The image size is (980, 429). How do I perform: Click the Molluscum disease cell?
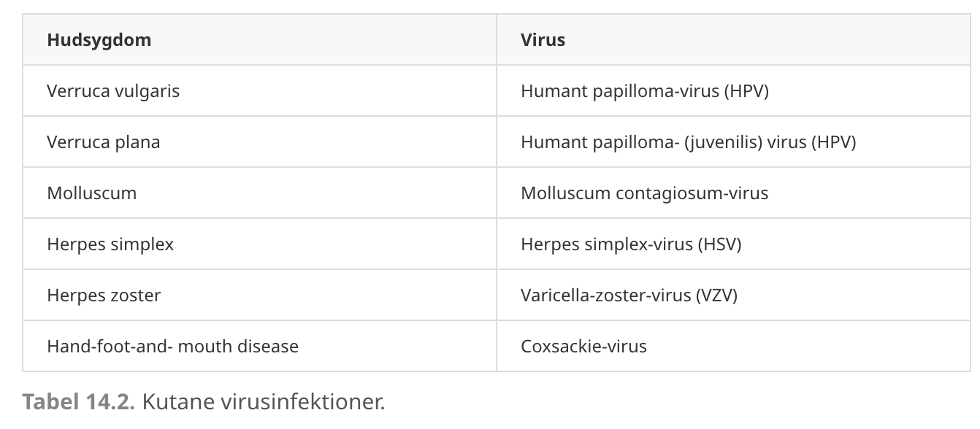(x=259, y=193)
